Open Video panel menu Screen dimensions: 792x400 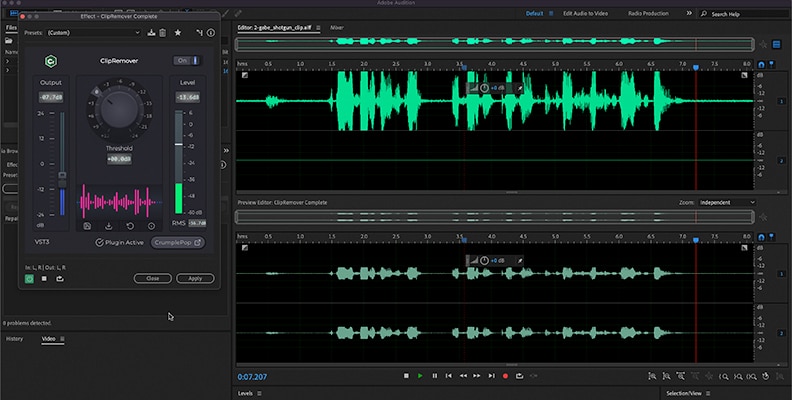pos(63,339)
